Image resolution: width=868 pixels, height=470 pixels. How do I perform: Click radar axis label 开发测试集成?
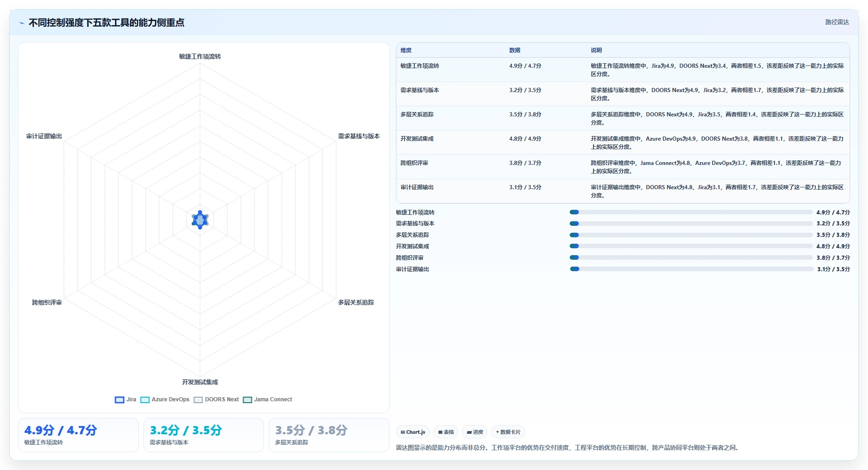point(200,382)
